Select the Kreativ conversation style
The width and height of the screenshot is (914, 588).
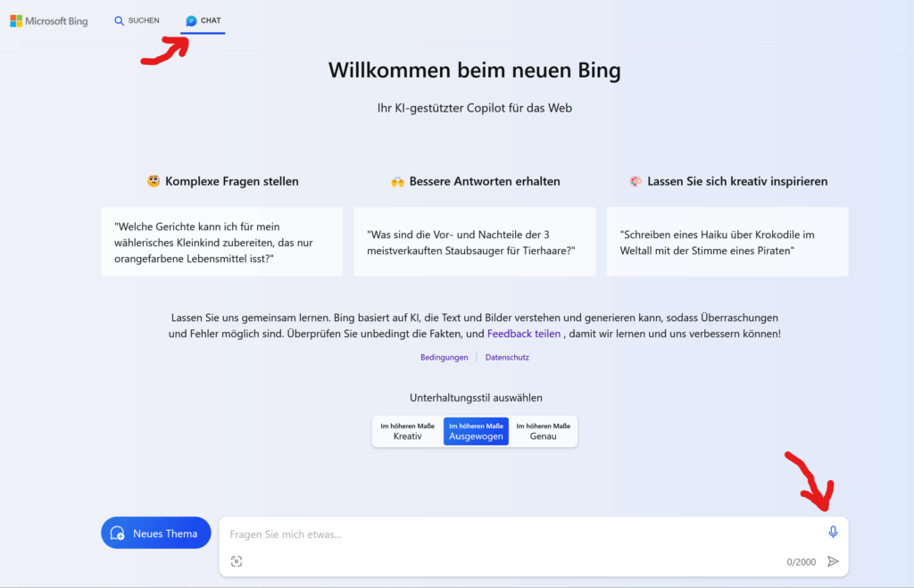pyautogui.click(x=407, y=431)
